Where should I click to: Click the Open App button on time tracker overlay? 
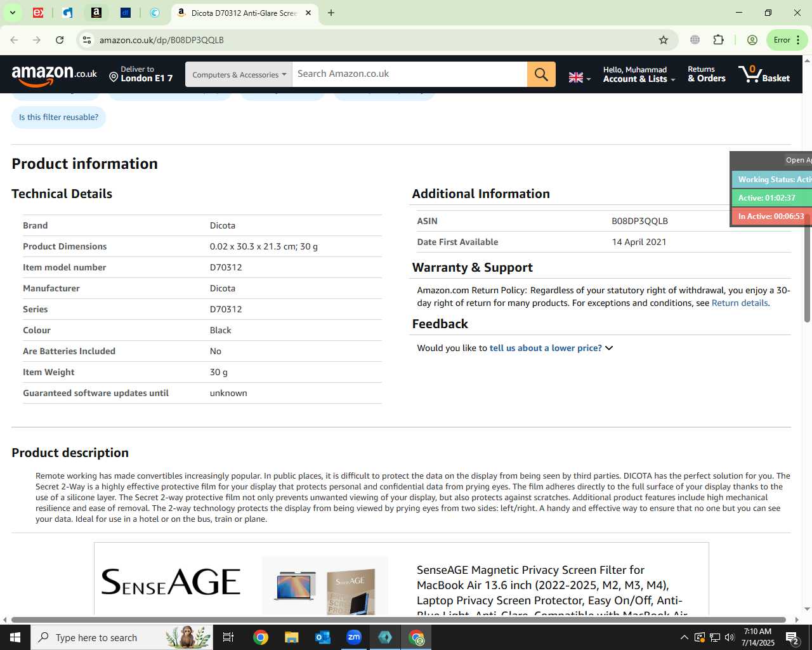coord(798,160)
